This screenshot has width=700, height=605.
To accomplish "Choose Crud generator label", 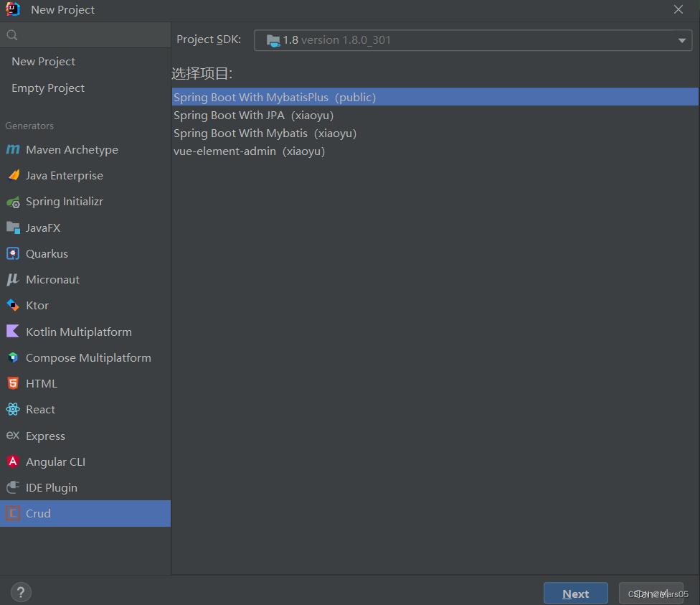I will [x=38, y=513].
